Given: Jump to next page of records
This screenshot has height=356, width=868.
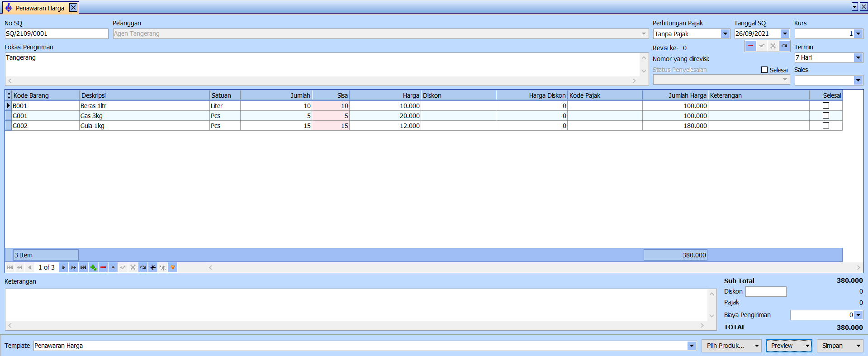Looking at the screenshot, I should click(x=73, y=267).
